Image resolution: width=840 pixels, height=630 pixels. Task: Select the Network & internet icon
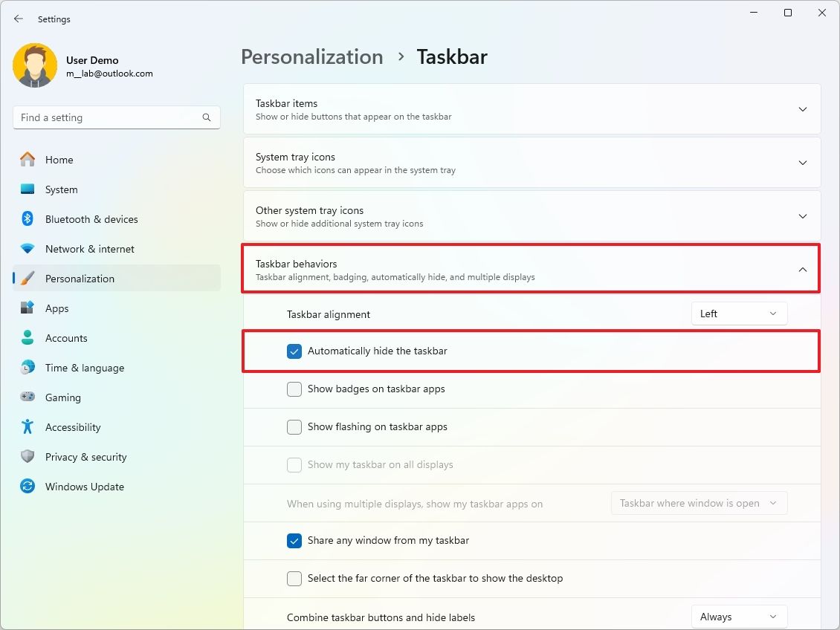[27, 249]
